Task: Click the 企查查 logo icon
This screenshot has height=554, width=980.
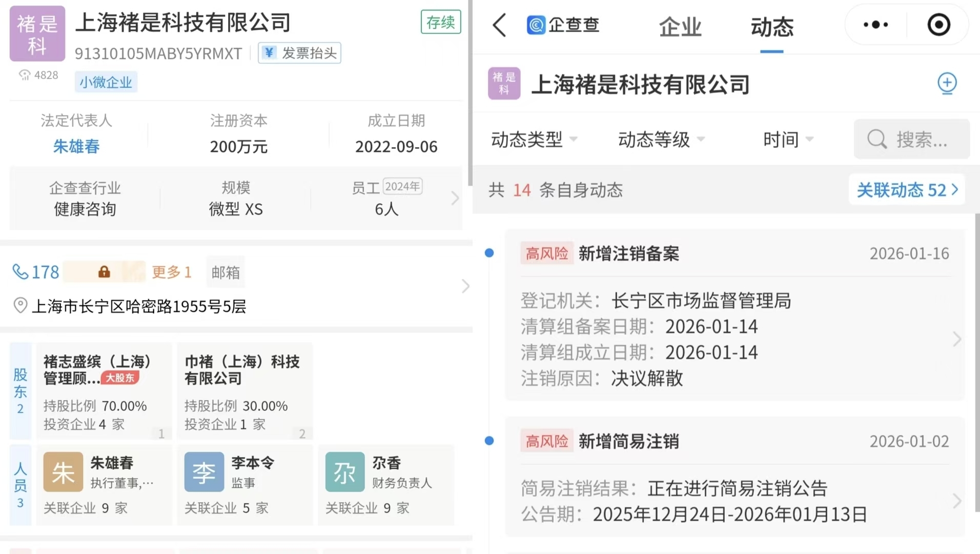Action: (x=536, y=25)
